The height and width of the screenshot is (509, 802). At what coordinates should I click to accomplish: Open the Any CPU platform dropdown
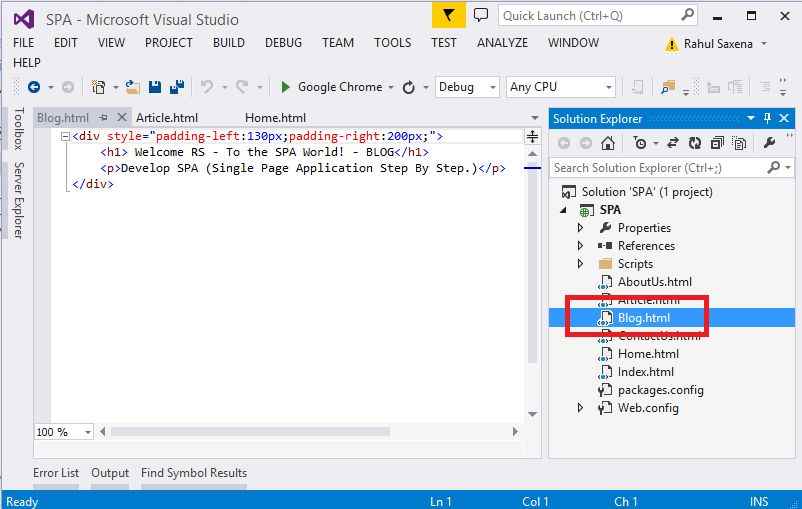[x=560, y=87]
